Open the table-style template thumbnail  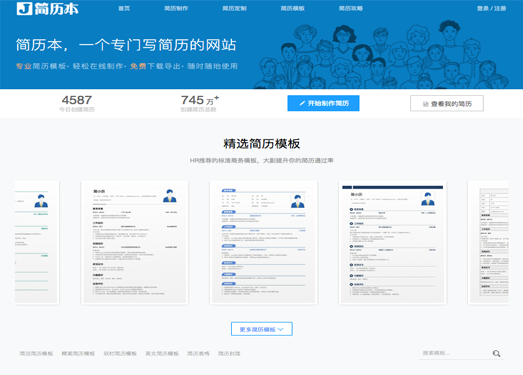tap(488, 243)
